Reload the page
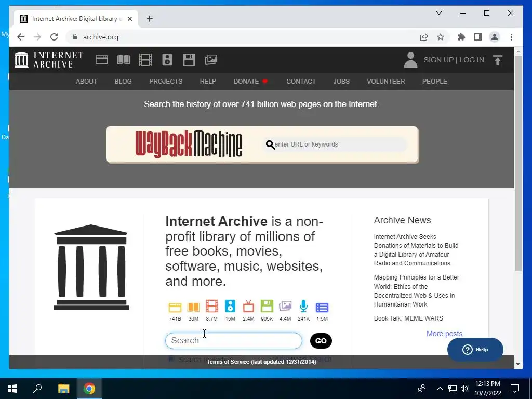 click(x=54, y=37)
